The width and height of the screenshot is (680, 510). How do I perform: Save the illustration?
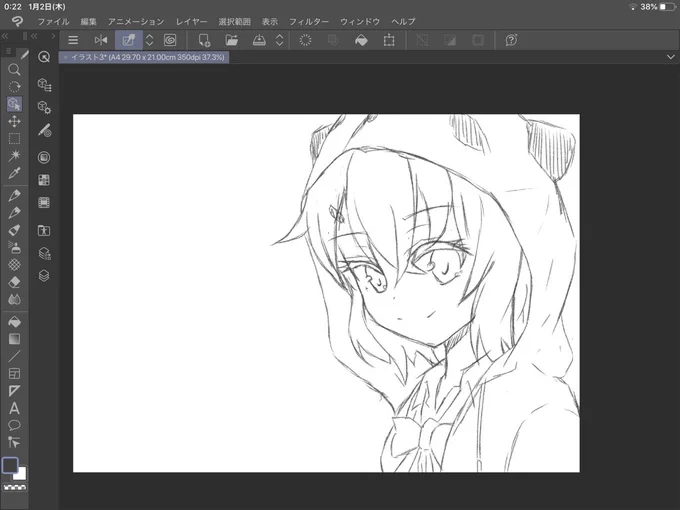(259, 40)
